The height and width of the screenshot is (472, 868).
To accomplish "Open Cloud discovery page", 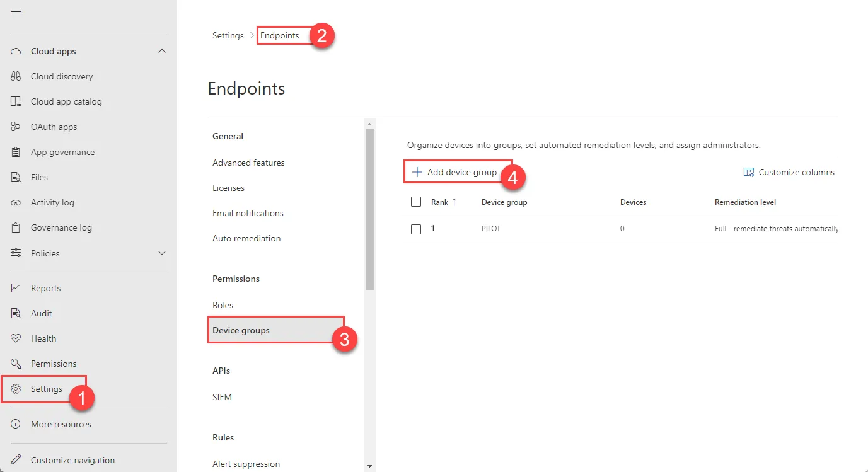I will tap(62, 76).
